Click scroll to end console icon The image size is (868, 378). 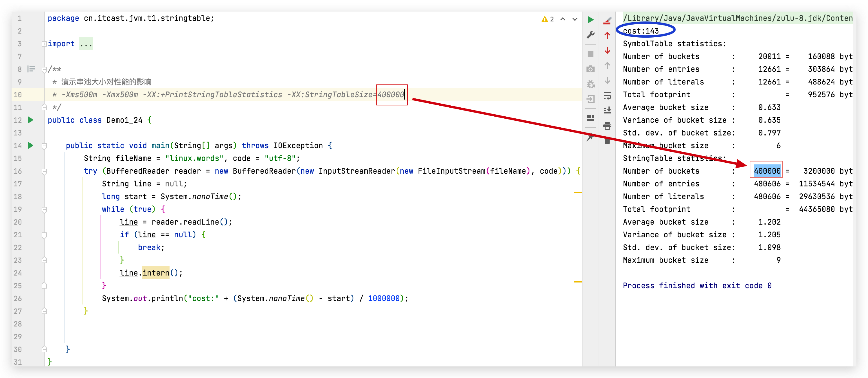coord(607,110)
